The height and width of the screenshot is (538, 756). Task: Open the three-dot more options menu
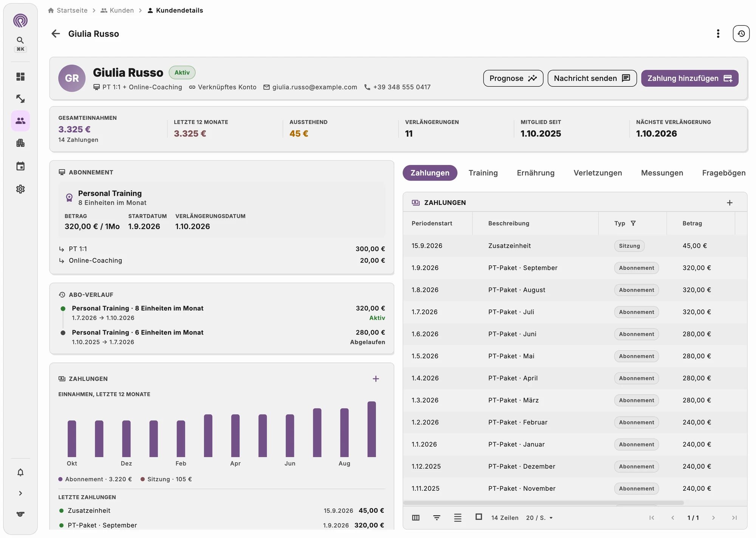pyautogui.click(x=718, y=34)
